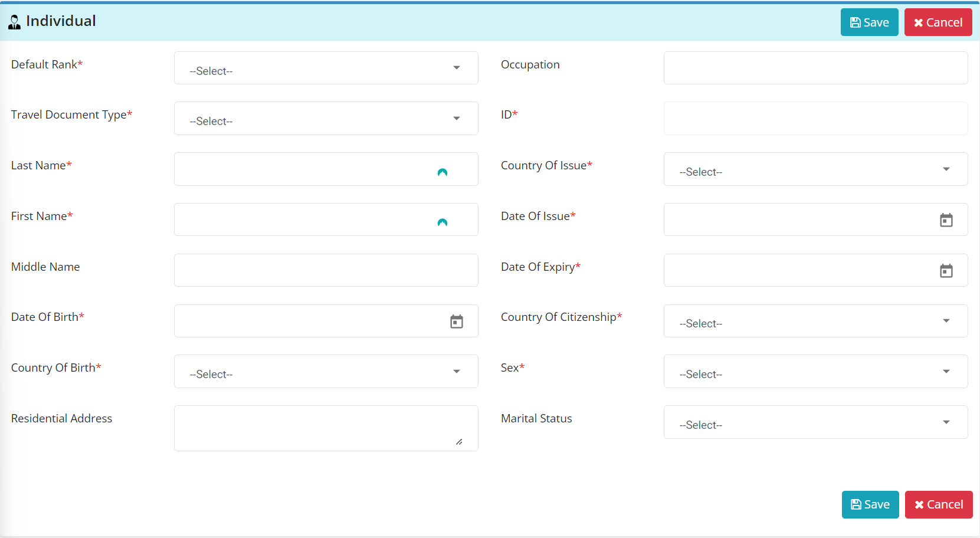Screen dimensions: 980x538
Task: Open the Marital Status dropdown
Action: 815,422
